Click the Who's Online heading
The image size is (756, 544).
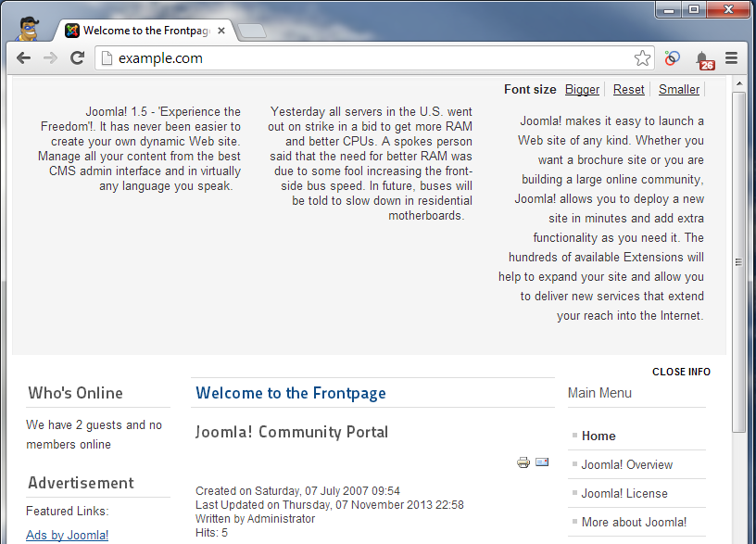click(75, 393)
